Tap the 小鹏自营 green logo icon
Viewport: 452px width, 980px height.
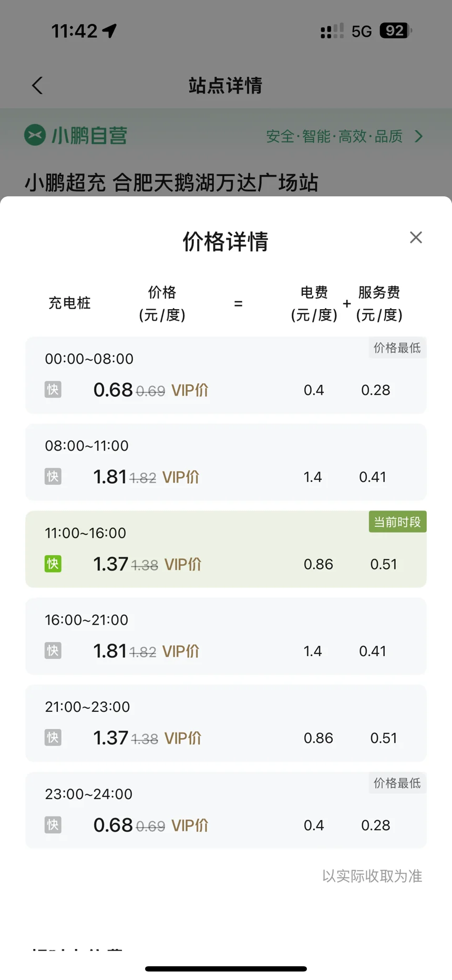tap(35, 135)
